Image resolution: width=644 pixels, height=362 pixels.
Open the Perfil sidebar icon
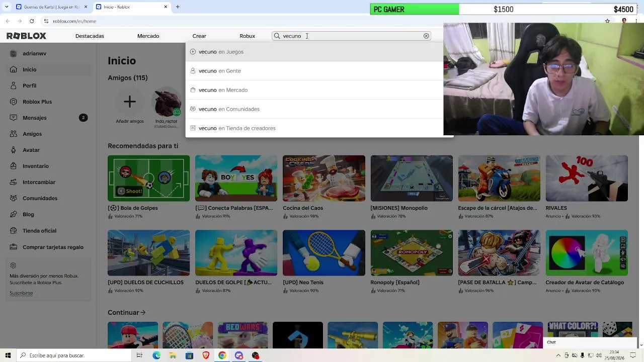pos(14,85)
